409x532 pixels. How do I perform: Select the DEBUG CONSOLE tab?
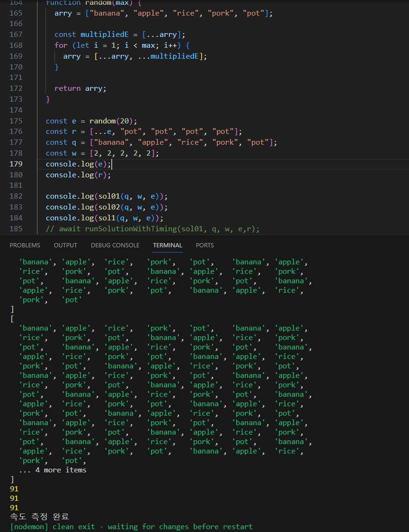[115, 245]
